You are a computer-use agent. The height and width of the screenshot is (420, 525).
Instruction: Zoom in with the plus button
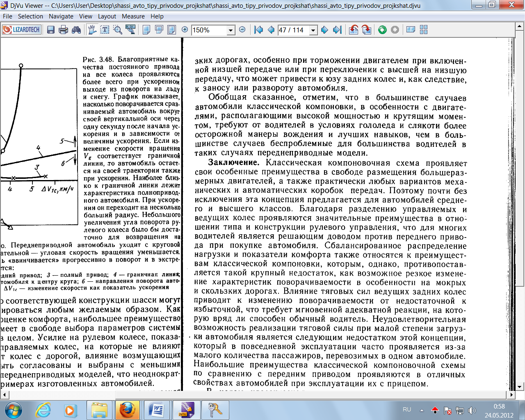click(185, 30)
